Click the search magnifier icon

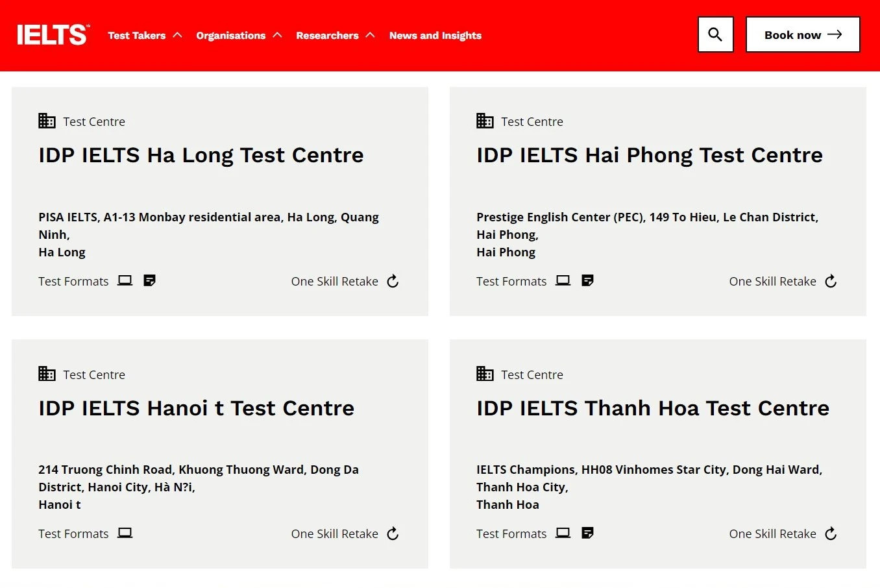point(715,34)
